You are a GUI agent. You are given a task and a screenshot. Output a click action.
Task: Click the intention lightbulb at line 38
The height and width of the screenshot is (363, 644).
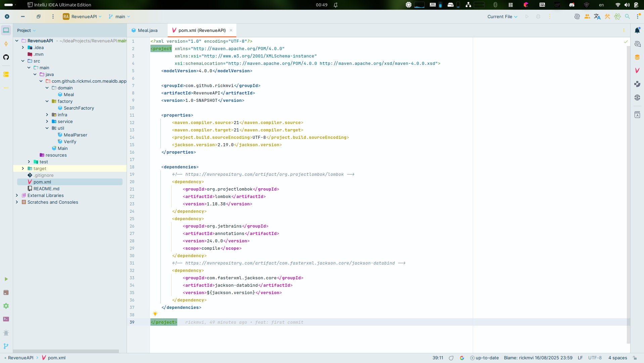(155, 314)
